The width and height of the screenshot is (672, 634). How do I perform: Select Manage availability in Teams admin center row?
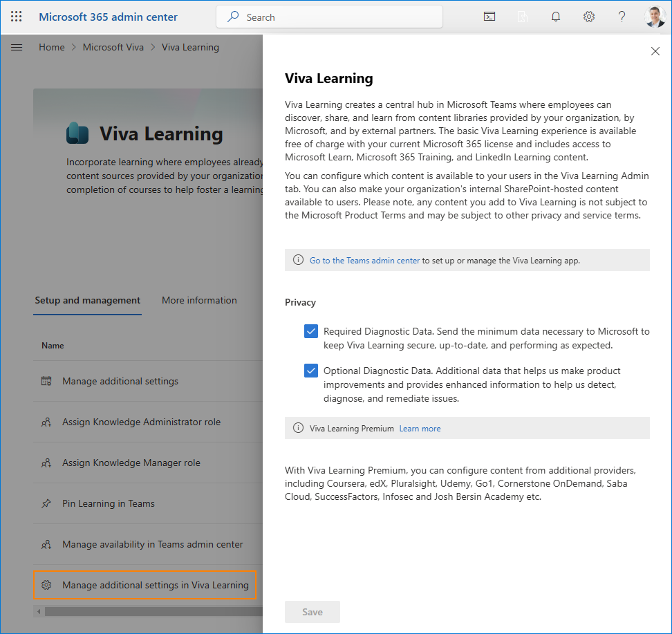coord(148,544)
